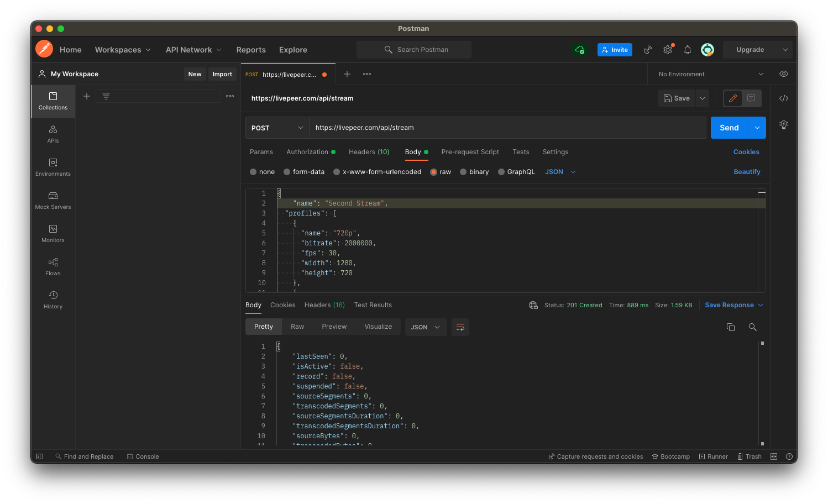Screen dimensions: 828x504
Task: Open the APIs sidebar panel
Action: (x=53, y=134)
